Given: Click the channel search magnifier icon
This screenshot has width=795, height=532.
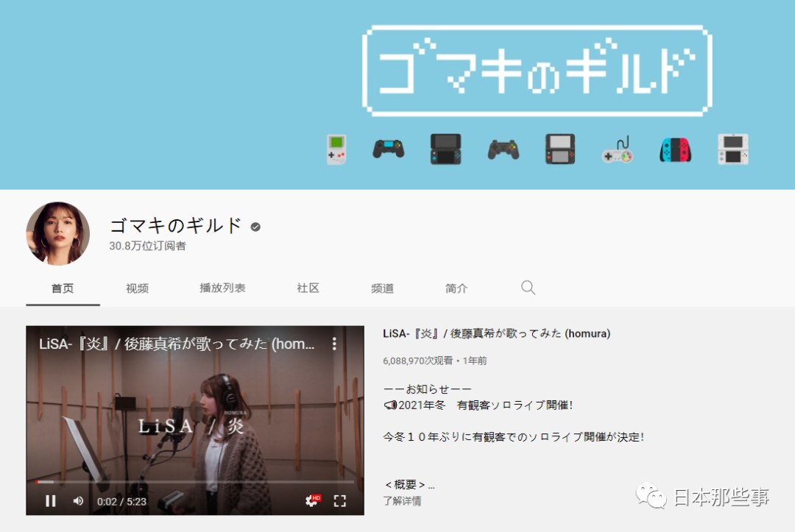Looking at the screenshot, I should [528, 288].
